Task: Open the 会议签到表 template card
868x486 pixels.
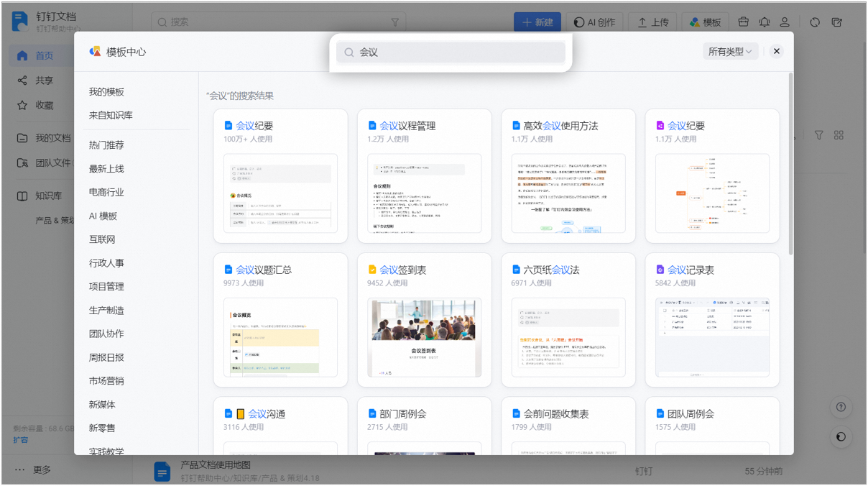Action: [424, 320]
